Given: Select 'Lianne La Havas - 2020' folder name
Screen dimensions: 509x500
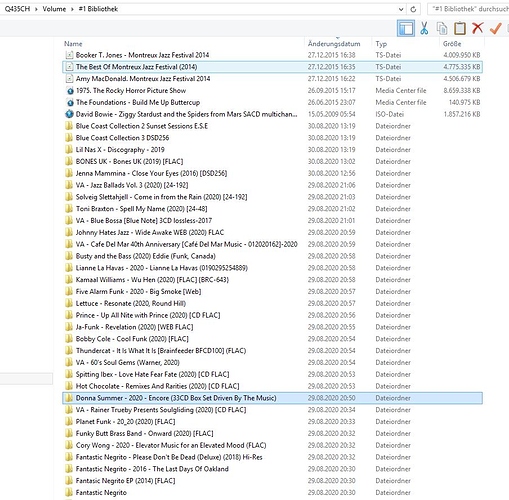Looking at the screenshot, I should coord(161,268).
